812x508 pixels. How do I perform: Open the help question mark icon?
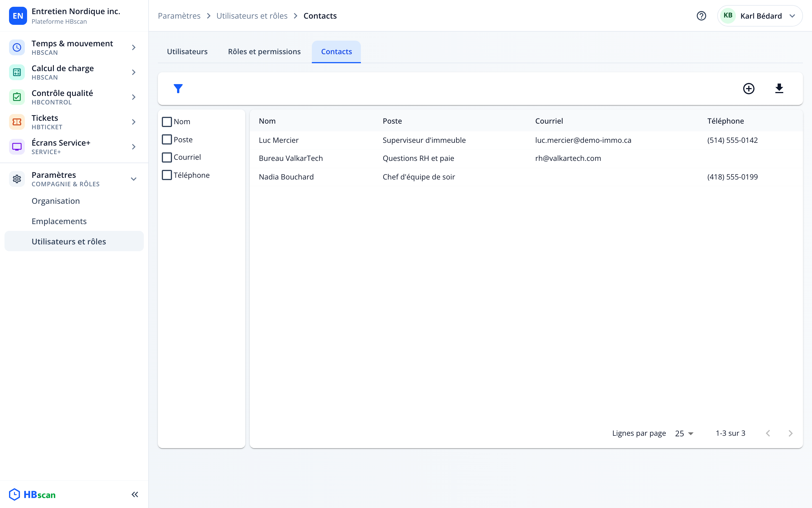[701, 16]
